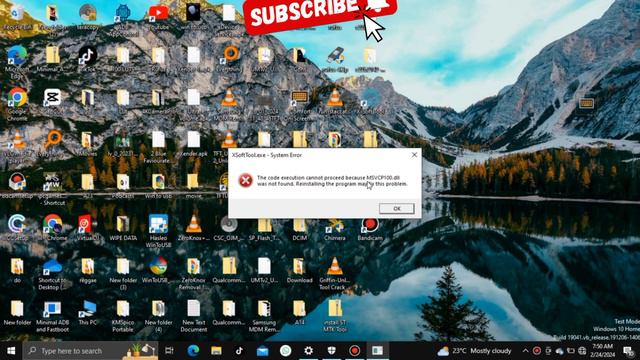The image size is (640, 360).
Task: Select the install ST MTK Tool archive
Action: [x=335, y=316]
